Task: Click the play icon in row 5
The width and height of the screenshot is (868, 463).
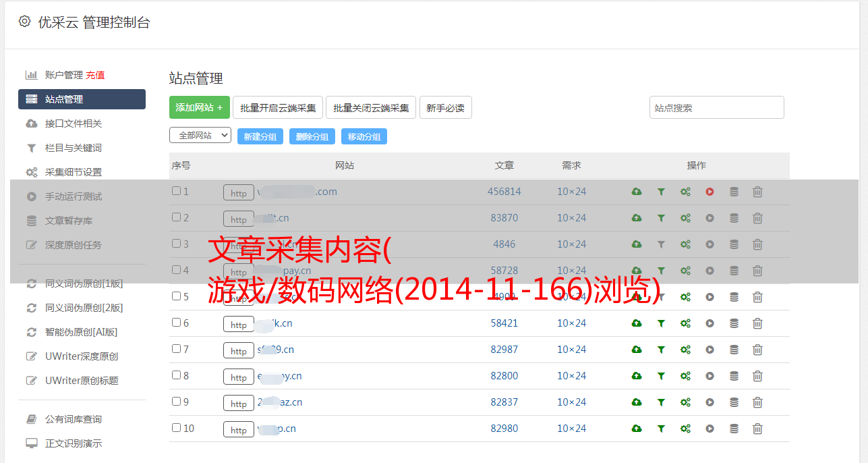Action: [x=710, y=297]
